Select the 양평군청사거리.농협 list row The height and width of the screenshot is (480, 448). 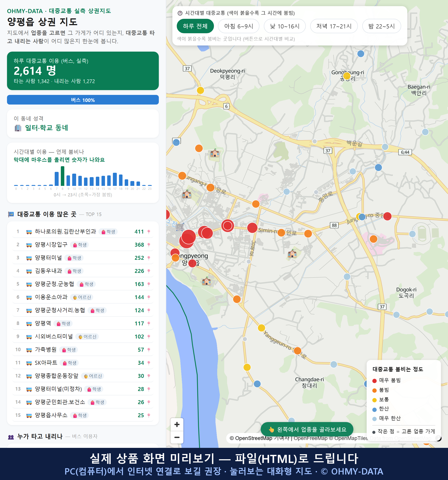[x=83, y=311]
